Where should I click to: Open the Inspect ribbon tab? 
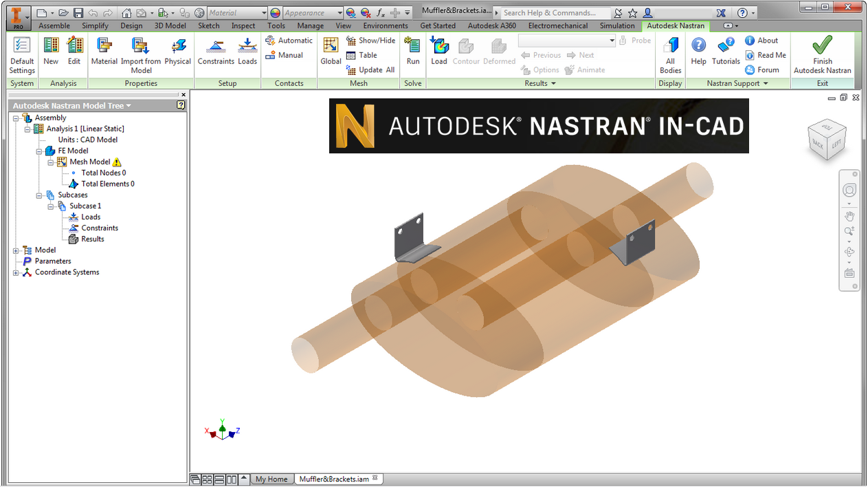click(243, 26)
